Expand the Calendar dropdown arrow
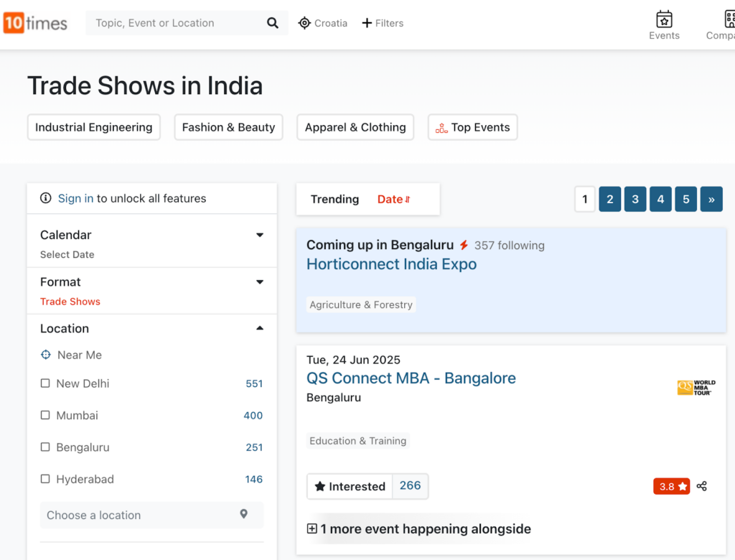The height and width of the screenshot is (560, 735). (x=260, y=235)
